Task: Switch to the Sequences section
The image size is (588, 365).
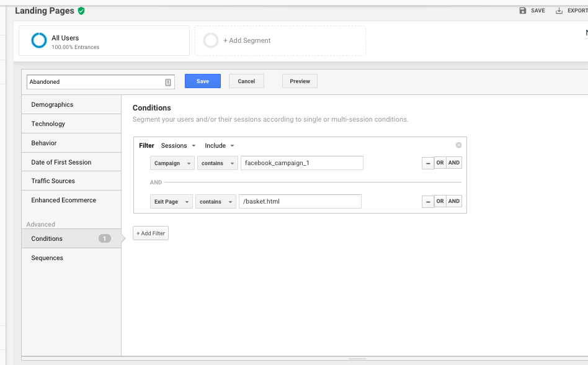Action: [x=71, y=258]
